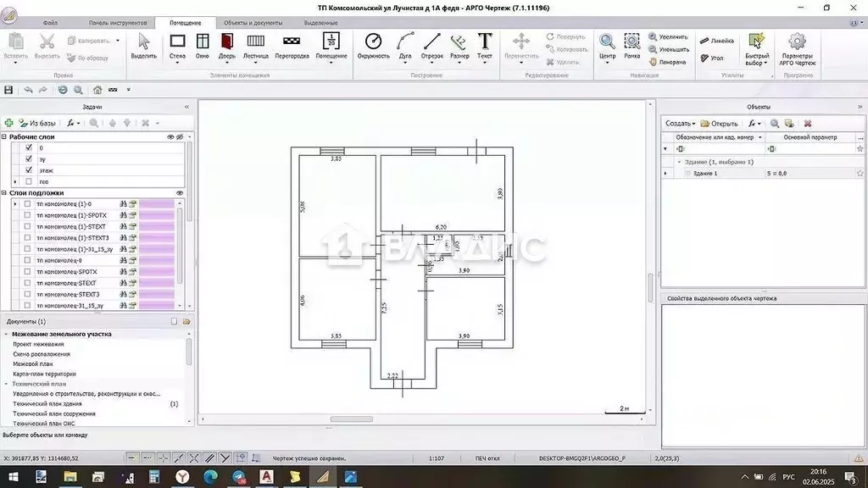The width and height of the screenshot is (868, 488).
Task: Click the Из базы button
Action: coord(37,123)
